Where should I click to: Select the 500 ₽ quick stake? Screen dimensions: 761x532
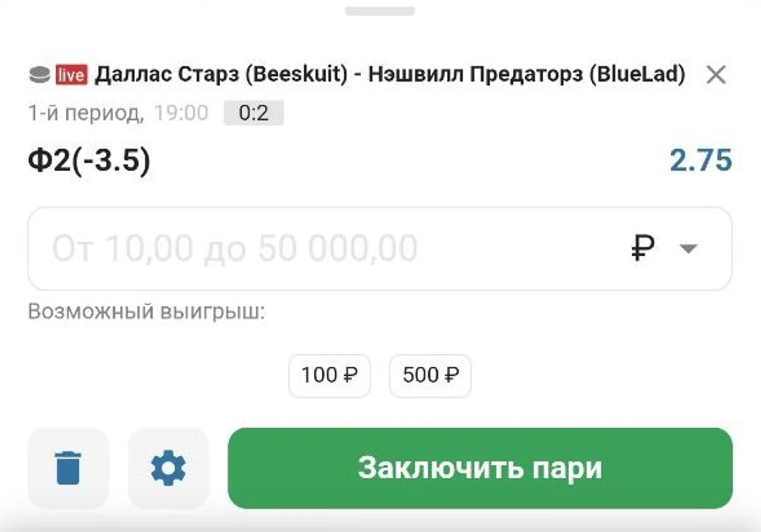[x=431, y=376]
